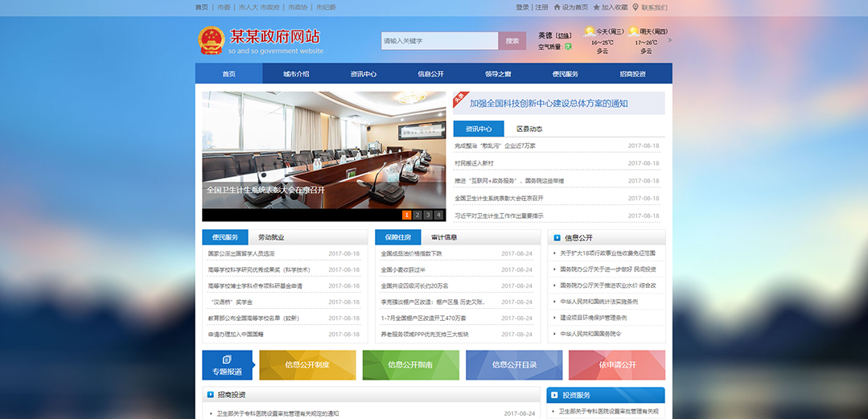Screen dimensions: 868x419
Task: Click the location pin icon for 联系我们
Action: point(636,7)
